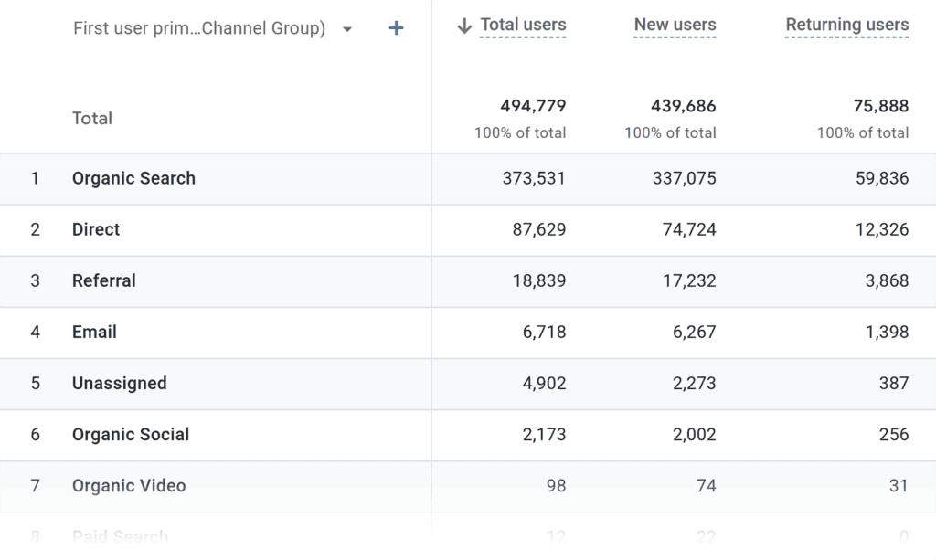
Task: Select the Organic Video channel row
Action: point(129,485)
